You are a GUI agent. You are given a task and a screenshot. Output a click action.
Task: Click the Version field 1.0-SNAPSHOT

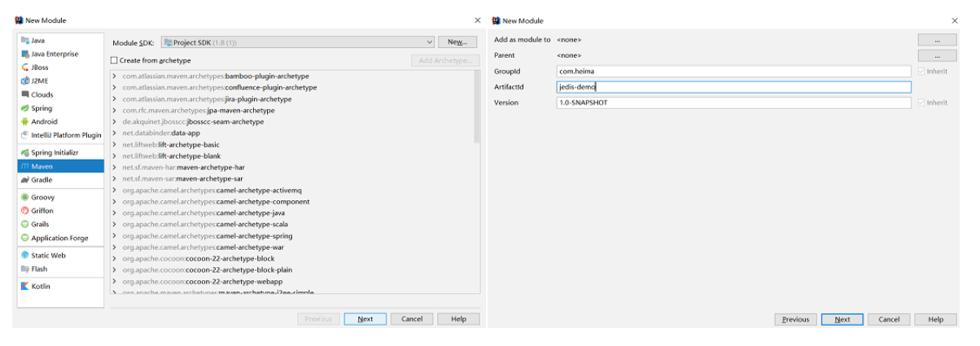tap(733, 103)
